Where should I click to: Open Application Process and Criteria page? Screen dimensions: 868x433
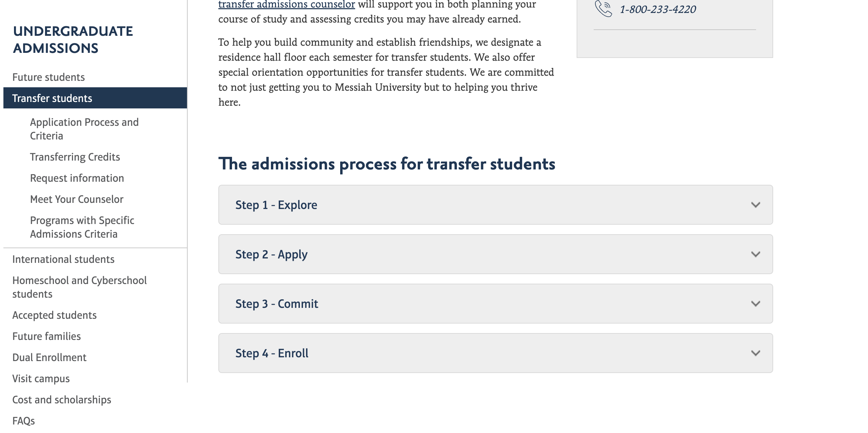[x=85, y=128]
